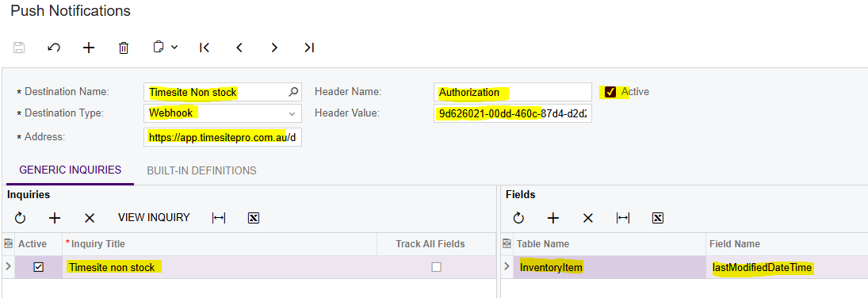Viewport: 868px width, 298px height.
Task: Delete the selected Fields row
Action: point(588,218)
